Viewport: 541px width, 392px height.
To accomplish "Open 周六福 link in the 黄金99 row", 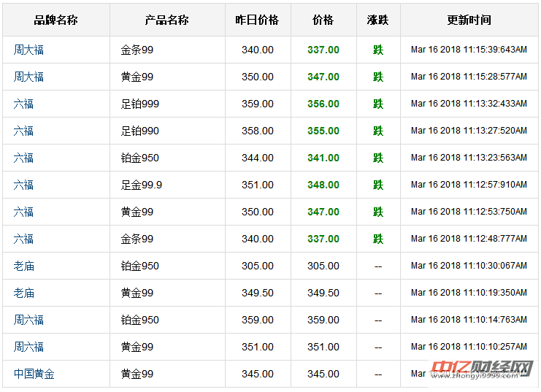I will pos(28,347).
